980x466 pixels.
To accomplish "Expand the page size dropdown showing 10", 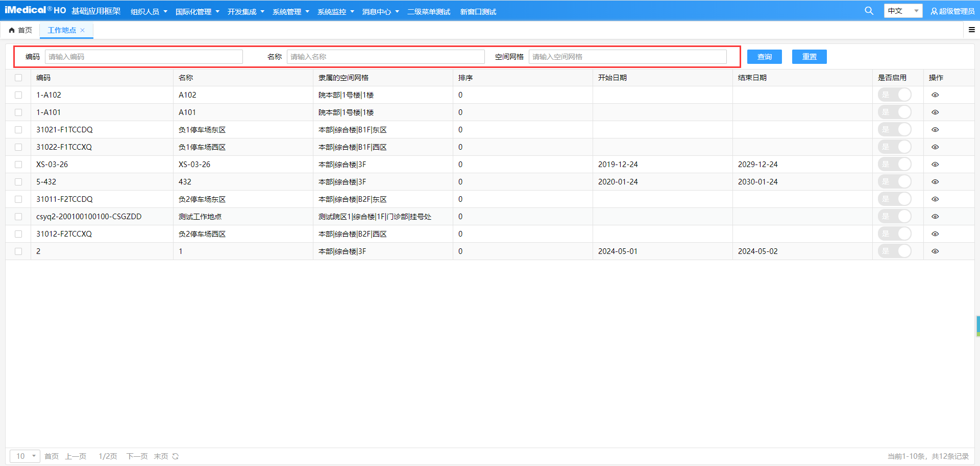I will tap(24, 456).
